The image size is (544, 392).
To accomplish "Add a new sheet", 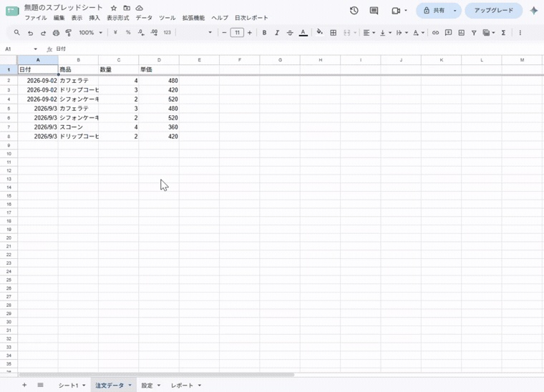I will pos(24,385).
